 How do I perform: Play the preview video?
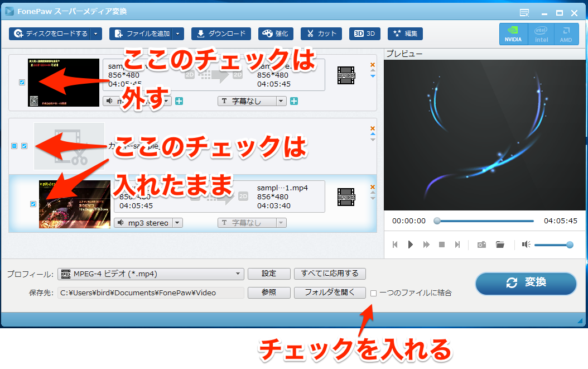[x=410, y=245]
